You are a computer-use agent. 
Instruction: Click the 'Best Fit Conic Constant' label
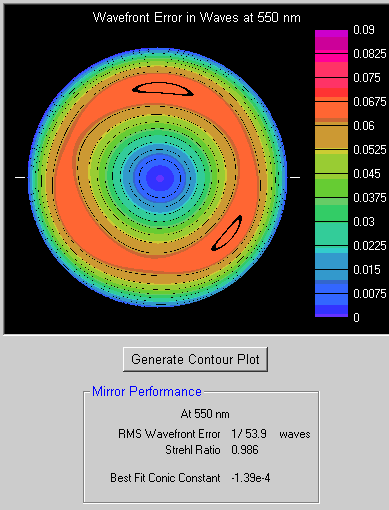click(165, 478)
